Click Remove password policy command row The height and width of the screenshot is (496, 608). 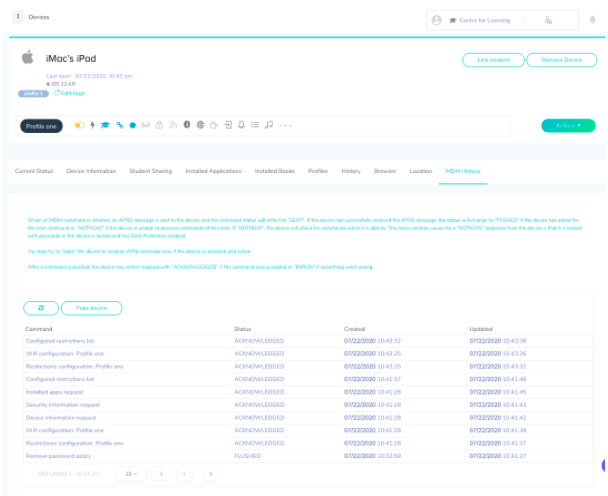tap(59, 456)
